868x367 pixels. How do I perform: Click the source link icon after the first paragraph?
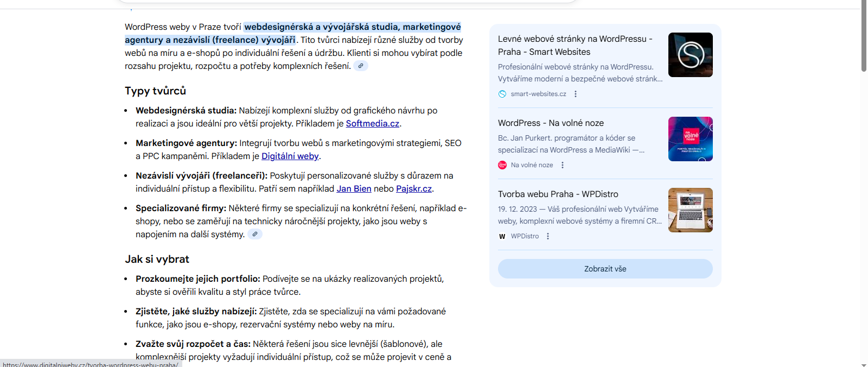tap(361, 66)
